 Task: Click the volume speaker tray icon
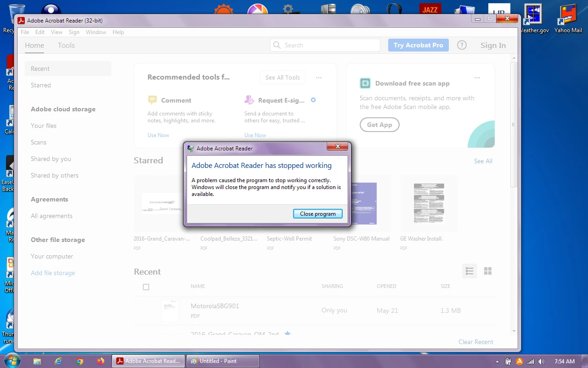coord(542,362)
